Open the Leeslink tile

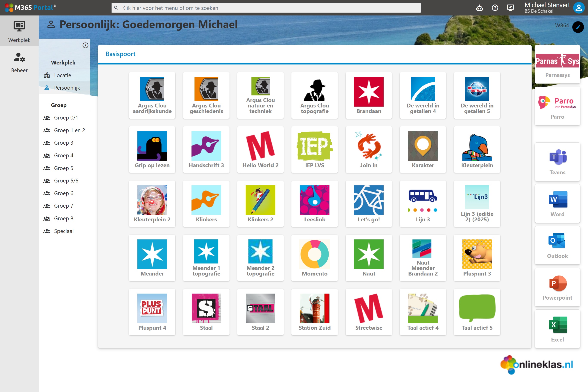click(314, 204)
